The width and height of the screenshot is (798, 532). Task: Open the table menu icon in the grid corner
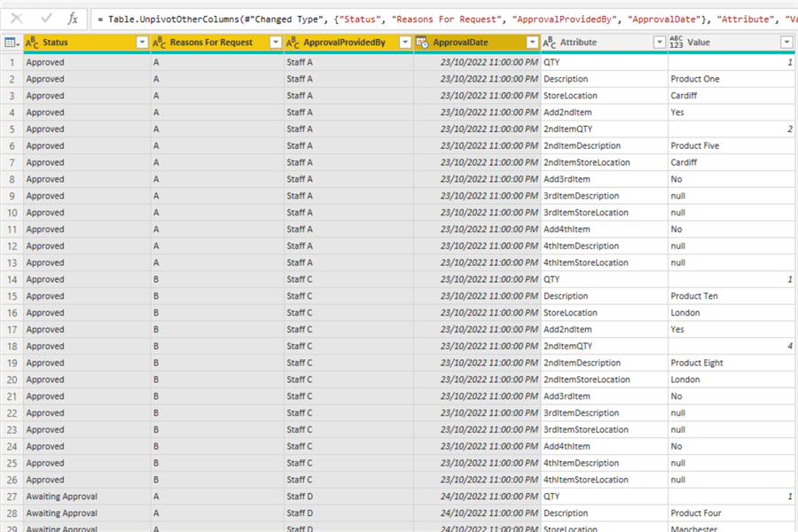click(x=12, y=43)
